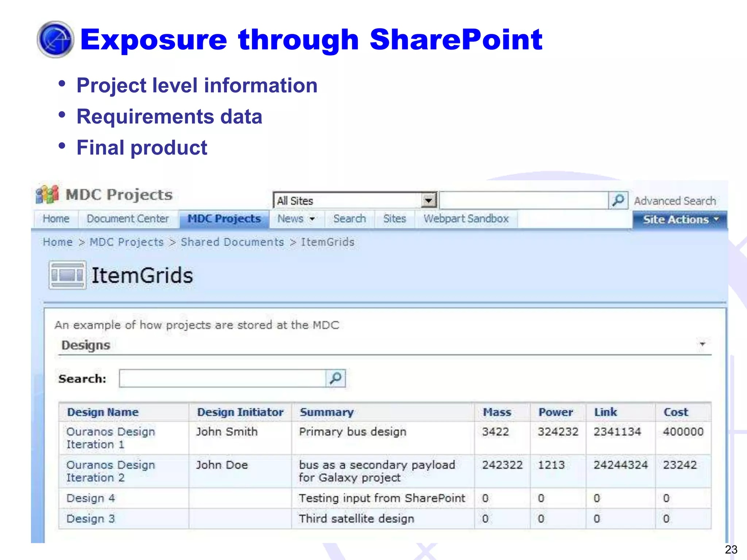Sort by Mass column header
Image resolution: width=747 pixels, height=560 pixels.
point(497,412)
